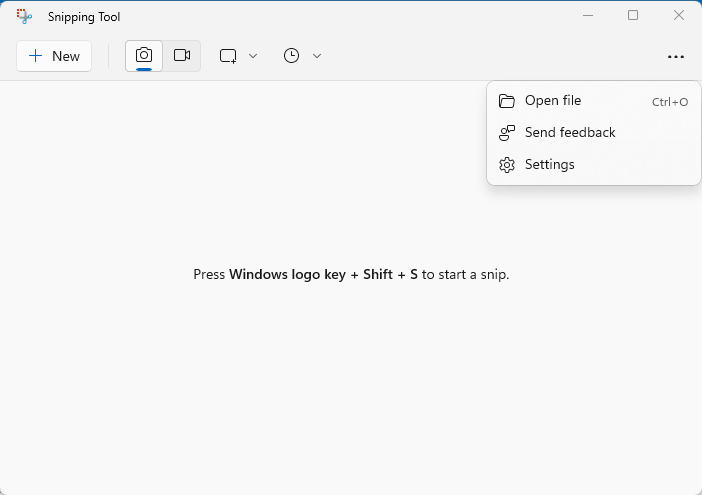Click the Snipping Tool app icon
This screenshot has width=702, height=495.
pyautogui.click(x=24, y=17)
